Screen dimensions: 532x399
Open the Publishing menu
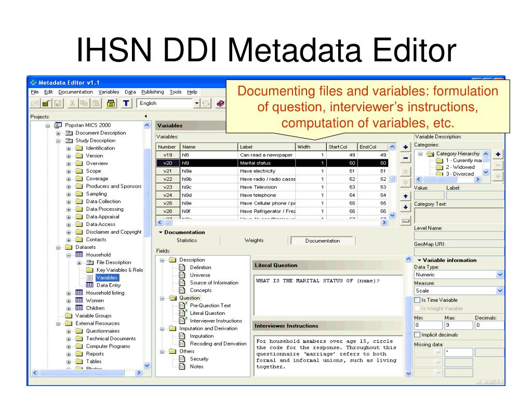click(x=153, y=92)
